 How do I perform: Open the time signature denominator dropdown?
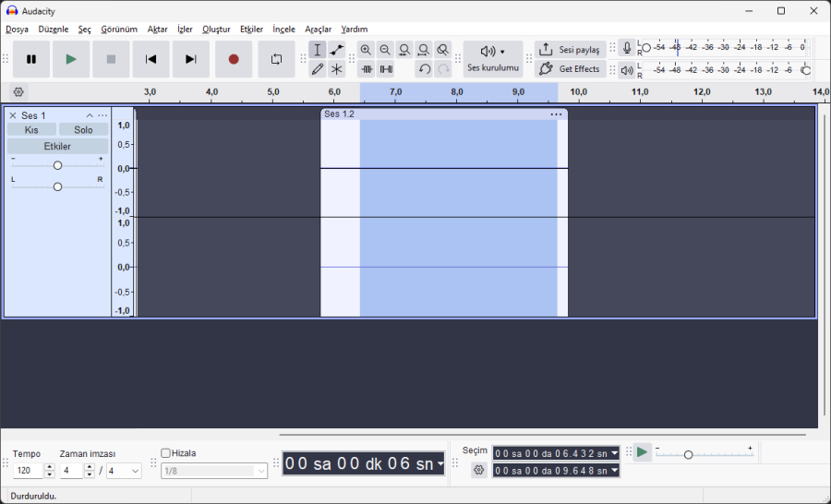pyautogui.click(x=124, y=471)
